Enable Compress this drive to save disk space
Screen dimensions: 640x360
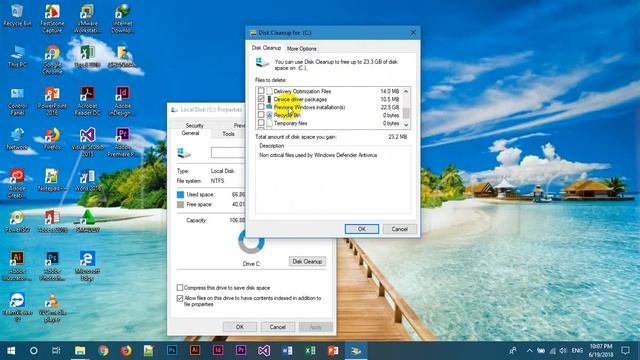pyautogui.click(x=180, y=288)
